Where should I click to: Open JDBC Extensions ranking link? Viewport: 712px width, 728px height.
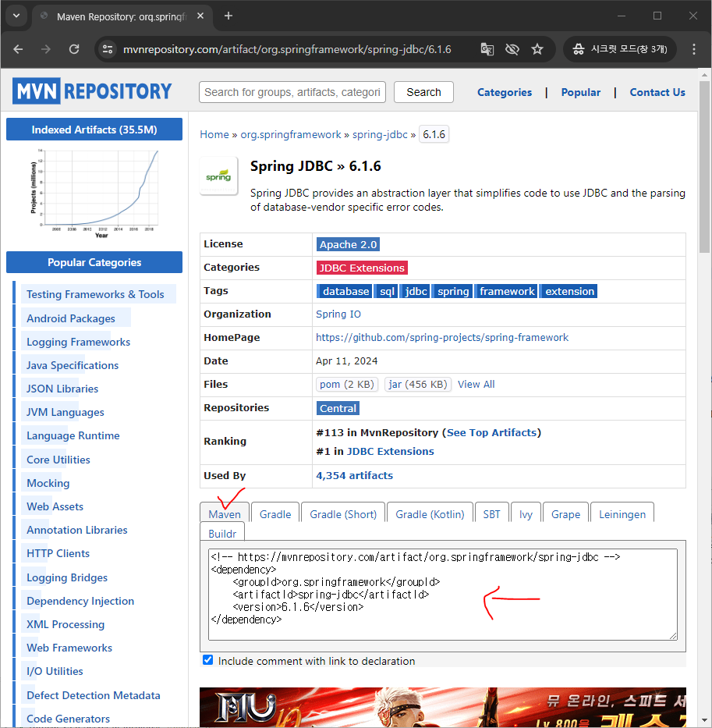click(x=391, y=451)
